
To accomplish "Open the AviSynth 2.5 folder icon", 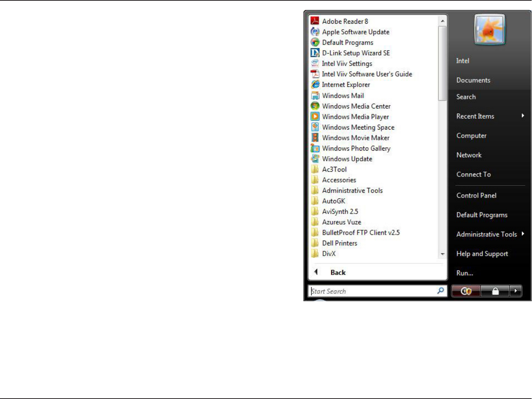I will tap(315, 211).
